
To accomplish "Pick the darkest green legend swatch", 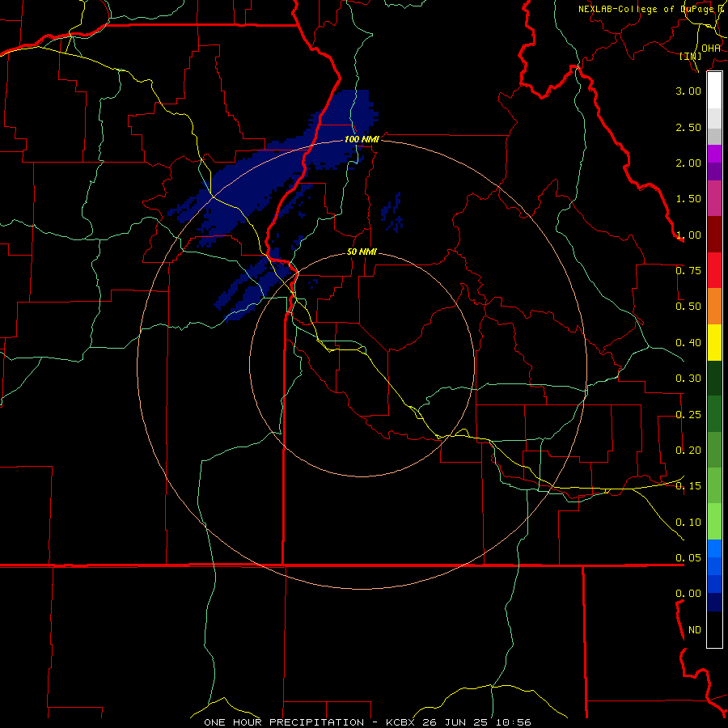I will coord(714,378).
